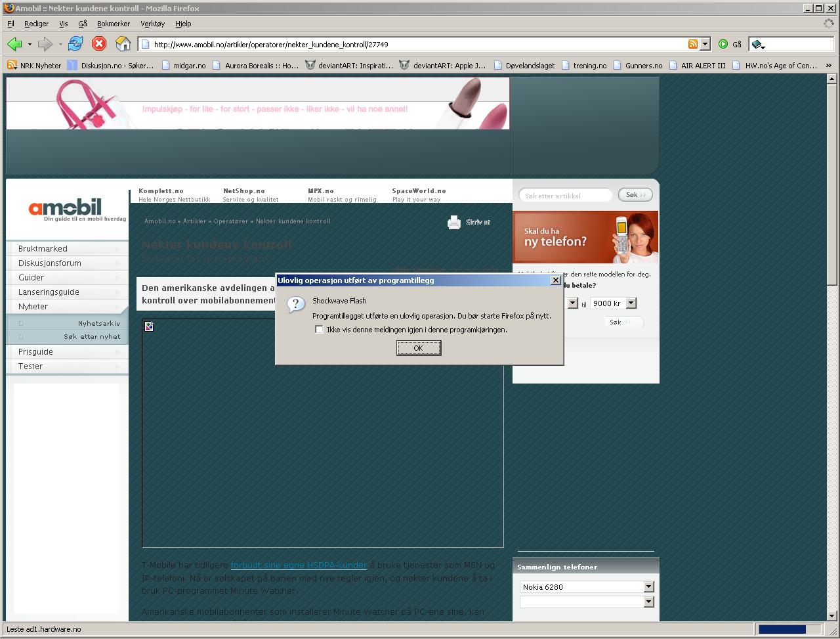840x639 pixels.
Task: Click the Firefox throbber activity icon
Action: [829, 23]
